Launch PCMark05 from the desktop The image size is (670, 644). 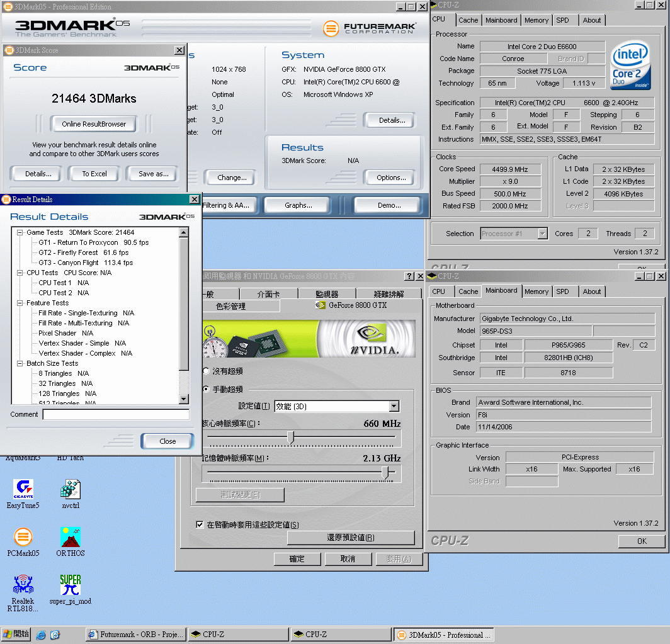coord(23,538)
